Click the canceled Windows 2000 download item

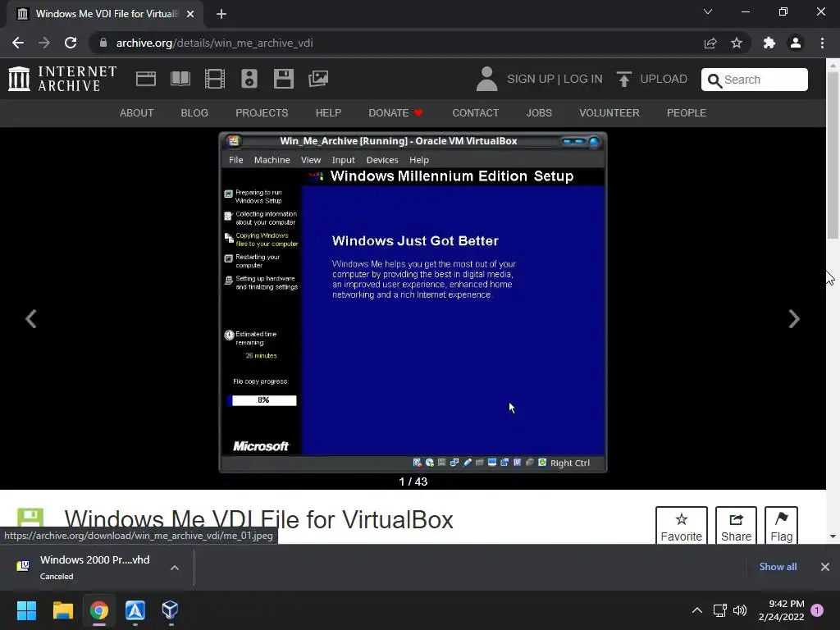pyautogui.click(x=95, y=568)
